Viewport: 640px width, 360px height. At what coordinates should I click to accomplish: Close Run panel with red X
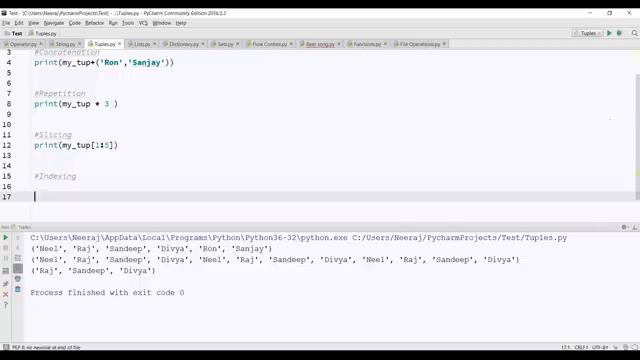click(6, 294)
